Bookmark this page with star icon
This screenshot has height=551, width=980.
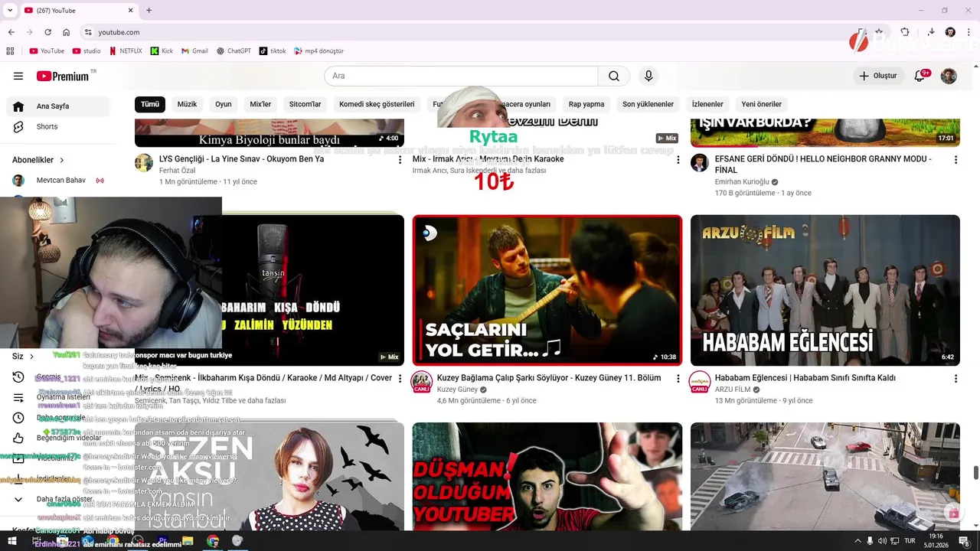pos(878,32)
